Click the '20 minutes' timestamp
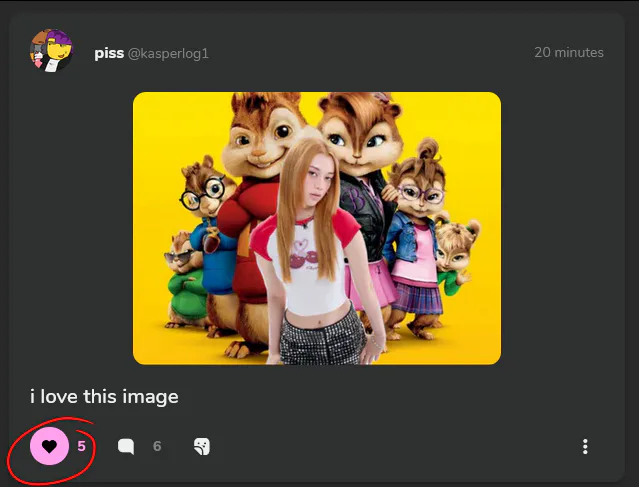 [569, 53]
